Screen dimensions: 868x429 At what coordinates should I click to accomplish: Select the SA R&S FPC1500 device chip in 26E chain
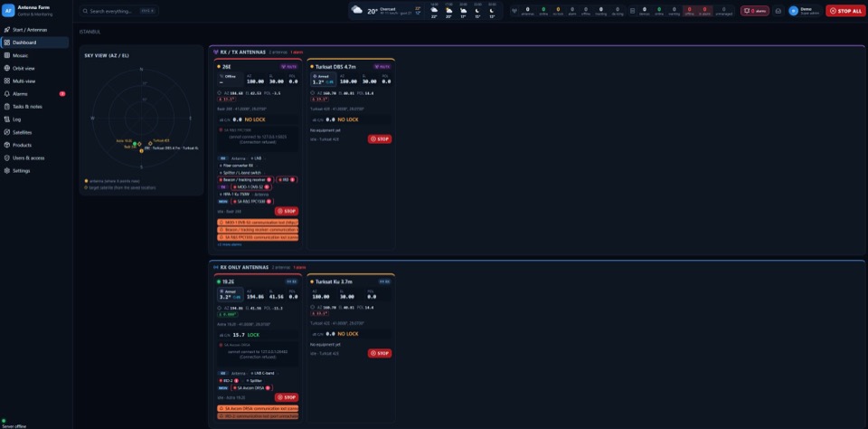pyautogui.click(x=252, y=201)
